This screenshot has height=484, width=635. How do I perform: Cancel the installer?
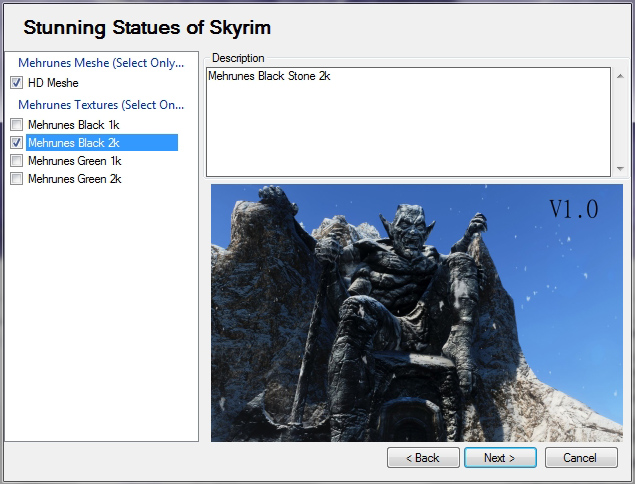pyautogui.click(x=581, y=458)
